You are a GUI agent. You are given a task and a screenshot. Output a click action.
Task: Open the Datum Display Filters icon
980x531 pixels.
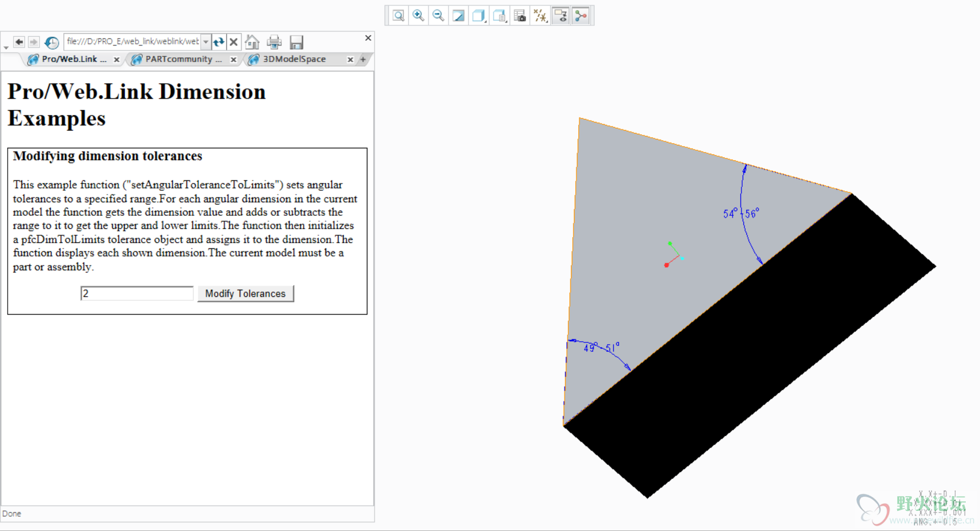point(540,15)
